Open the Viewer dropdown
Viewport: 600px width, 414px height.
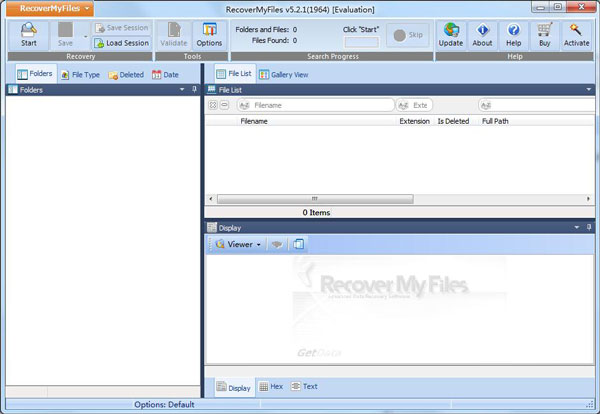238,244
